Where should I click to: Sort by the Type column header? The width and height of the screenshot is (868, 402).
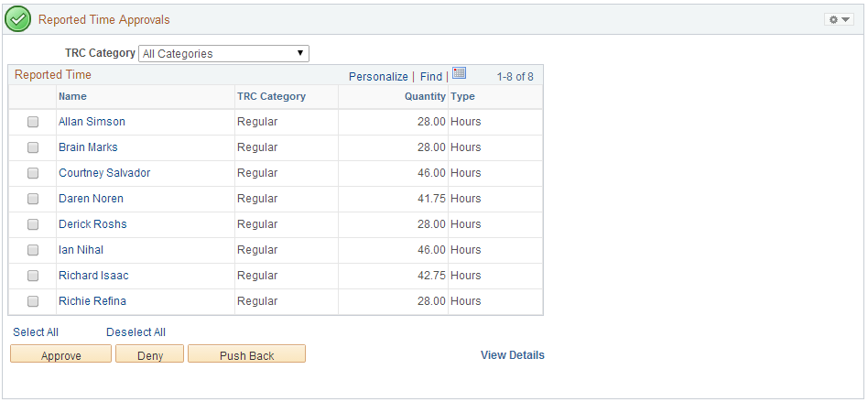[462, 96]
